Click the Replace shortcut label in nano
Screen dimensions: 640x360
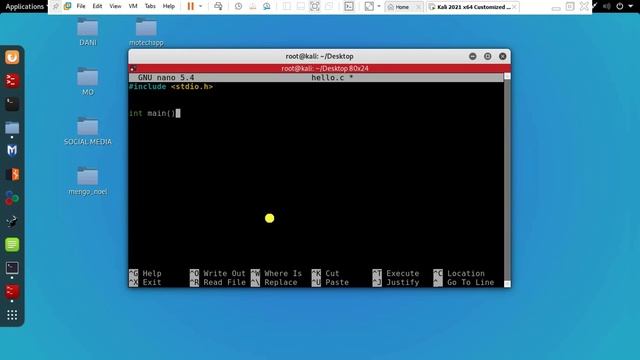[280, 282]
